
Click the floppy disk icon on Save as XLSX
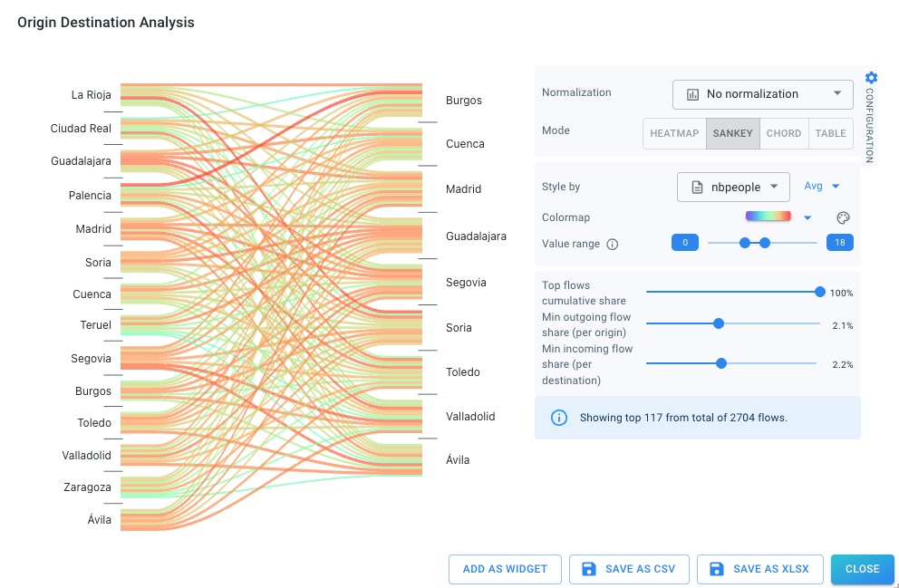[x=717, y=569]
